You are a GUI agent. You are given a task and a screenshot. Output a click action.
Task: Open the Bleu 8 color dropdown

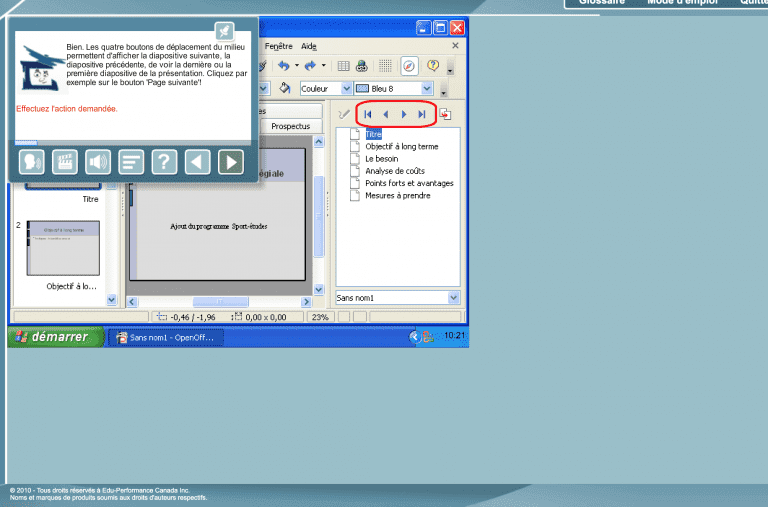pos(427,89)
